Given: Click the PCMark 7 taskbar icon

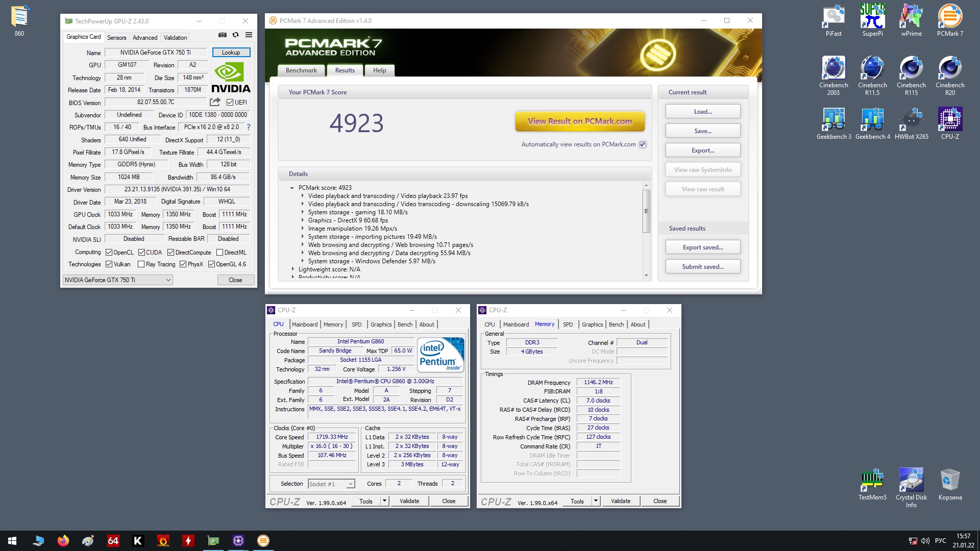Looking at the screenshot, I should 263,541.
